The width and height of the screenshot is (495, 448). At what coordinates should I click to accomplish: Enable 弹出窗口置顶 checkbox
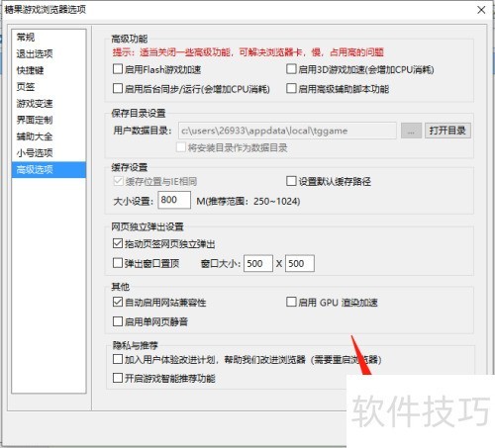[118, 263]
